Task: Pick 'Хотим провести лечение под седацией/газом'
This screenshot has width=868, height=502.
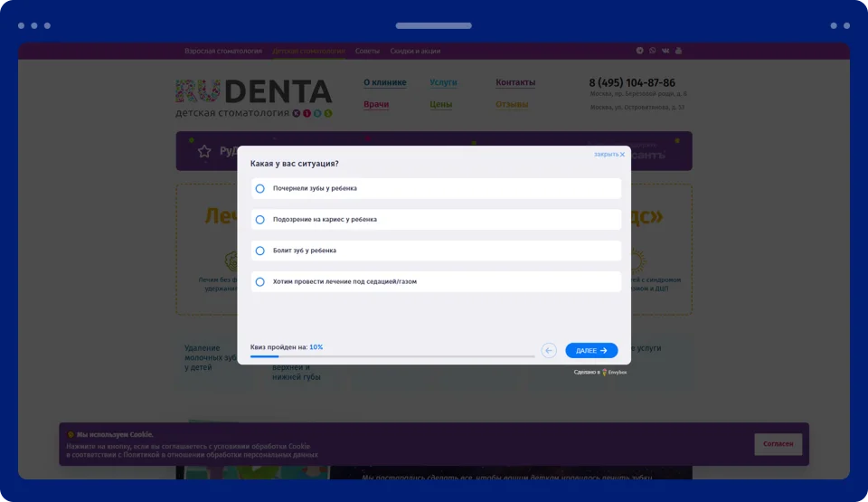Action: pos(436,281)
